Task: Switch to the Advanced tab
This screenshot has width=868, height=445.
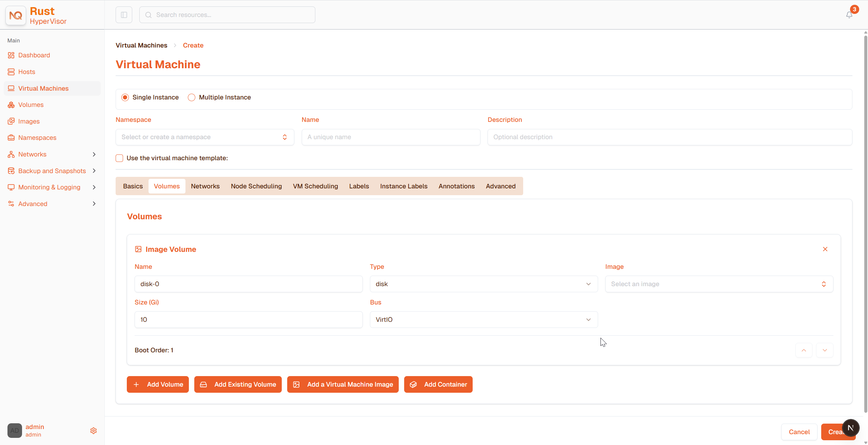Action: pos(500,186)
